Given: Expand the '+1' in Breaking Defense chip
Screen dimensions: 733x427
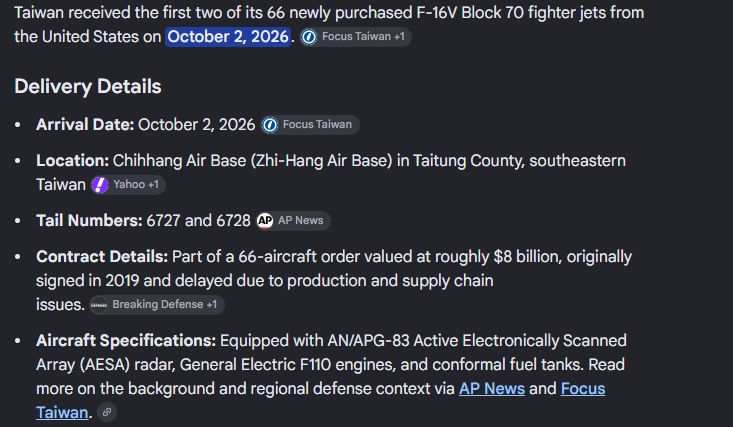Looking at the screenshot, I should click(212, 304).
